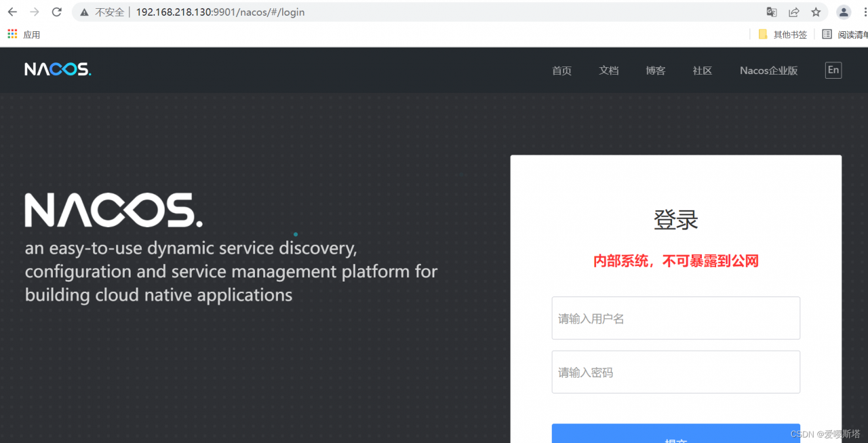This screenshot has width=868, height=443.
Task: Go to 博客 from the top navigation
Action: pyautogui.click(x=655, y=70)
